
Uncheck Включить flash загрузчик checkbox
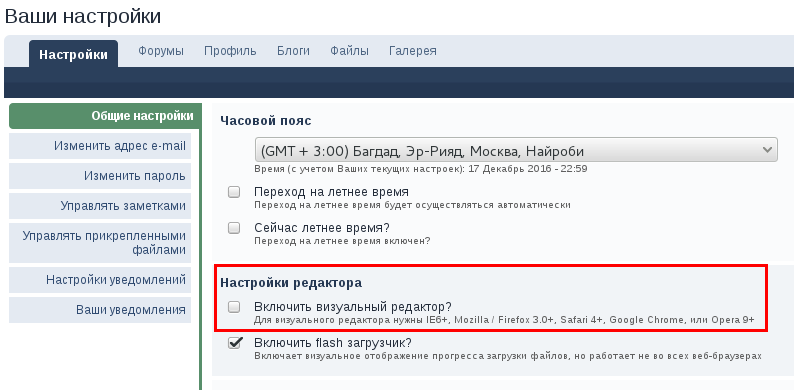point(234,343)
